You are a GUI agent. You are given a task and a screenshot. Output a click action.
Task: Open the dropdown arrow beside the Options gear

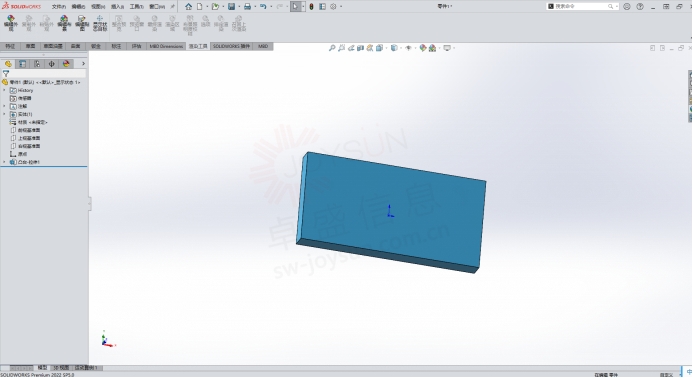(x=341, y=7)
